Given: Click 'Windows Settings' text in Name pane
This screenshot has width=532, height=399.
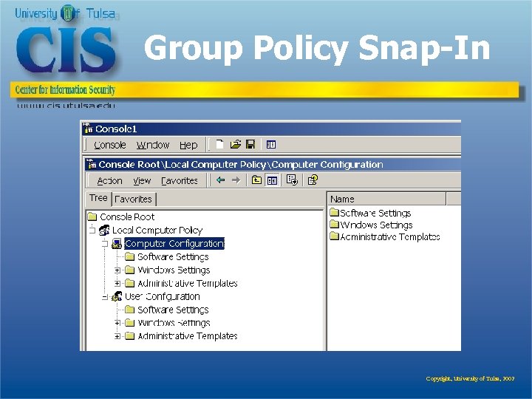Looking at the screenshot, I should 376,225.
